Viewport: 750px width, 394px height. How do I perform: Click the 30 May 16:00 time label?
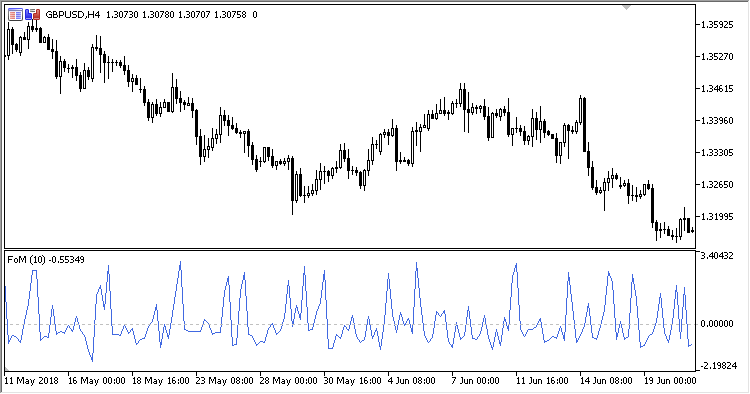pos(353,381)
